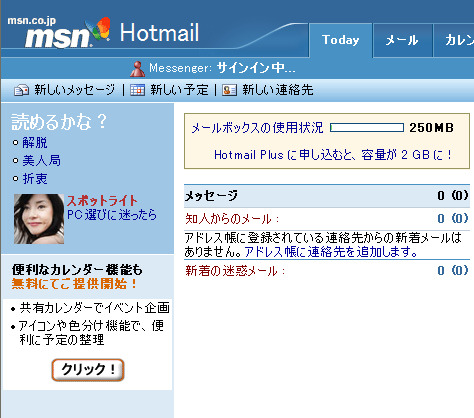Click the 知人からのメール count 0 (0)

click(453, 219)
